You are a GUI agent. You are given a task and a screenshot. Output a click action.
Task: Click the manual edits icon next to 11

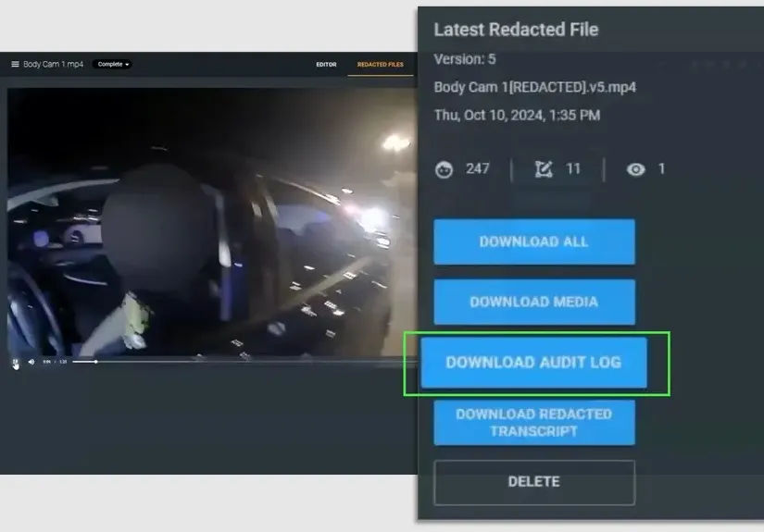tap(544, 169)
